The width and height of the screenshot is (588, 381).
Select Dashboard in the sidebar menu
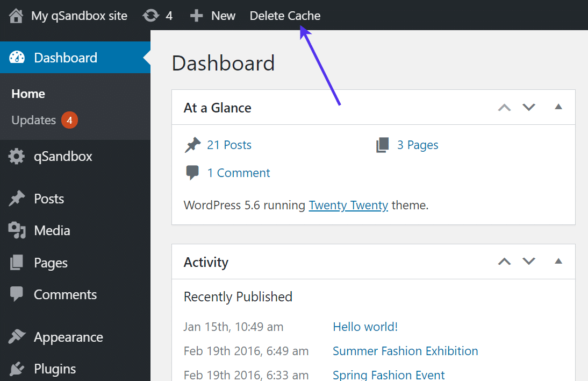click(x=65, y=58)
